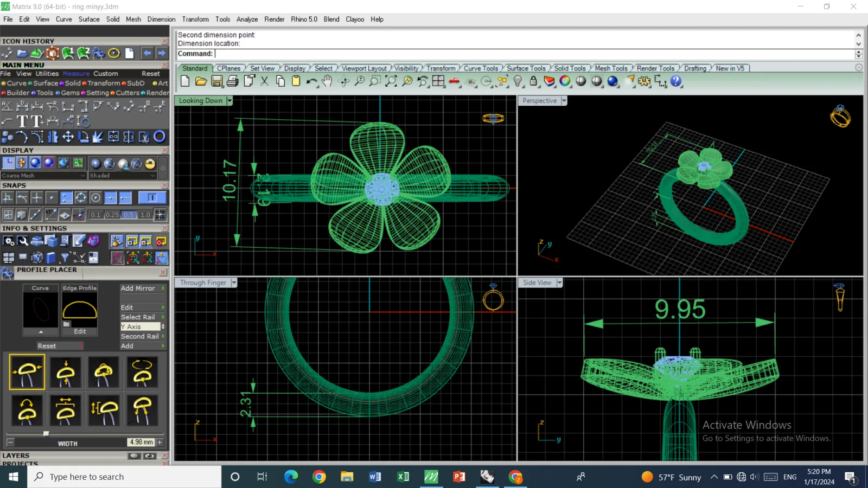868x488 pixels.
Task: Open the Clayoo menu
Action: 355,19
